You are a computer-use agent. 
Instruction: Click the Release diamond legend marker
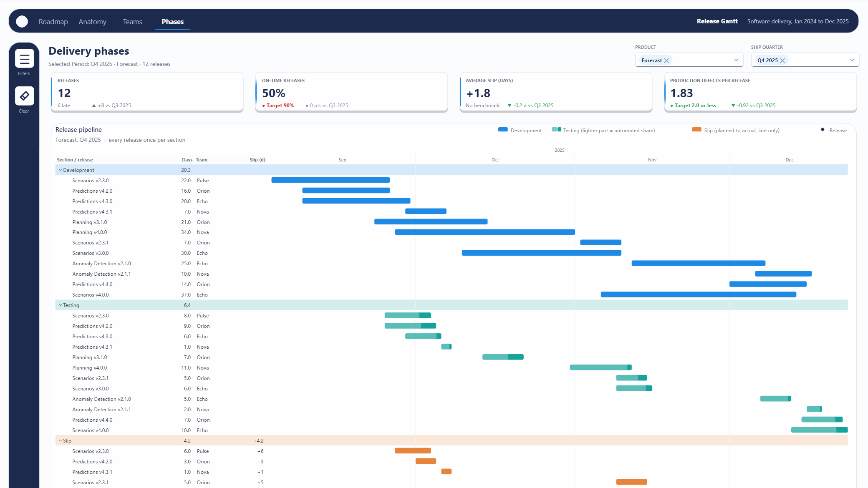(823, 130)
